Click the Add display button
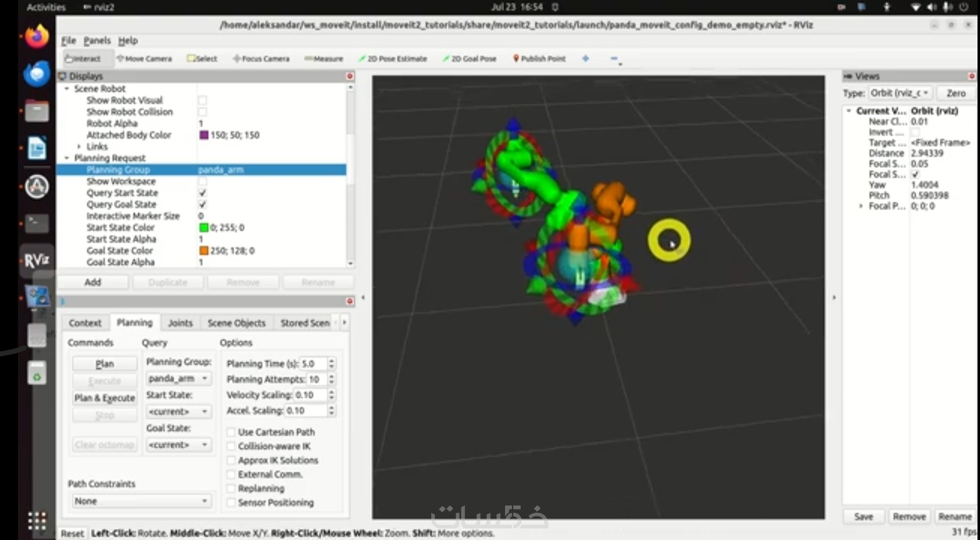This screenshot has height=540, width=980. click(x=92, y=282)
